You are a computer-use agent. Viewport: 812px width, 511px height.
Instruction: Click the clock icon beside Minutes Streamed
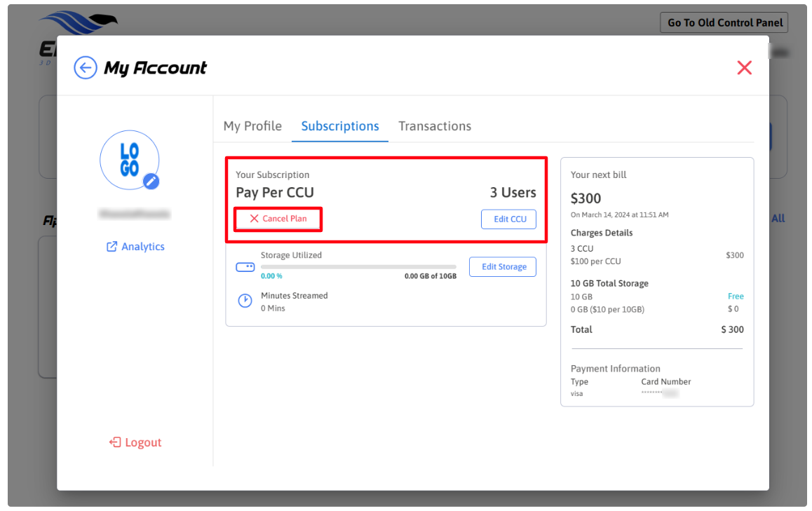(x=245, y=301)
